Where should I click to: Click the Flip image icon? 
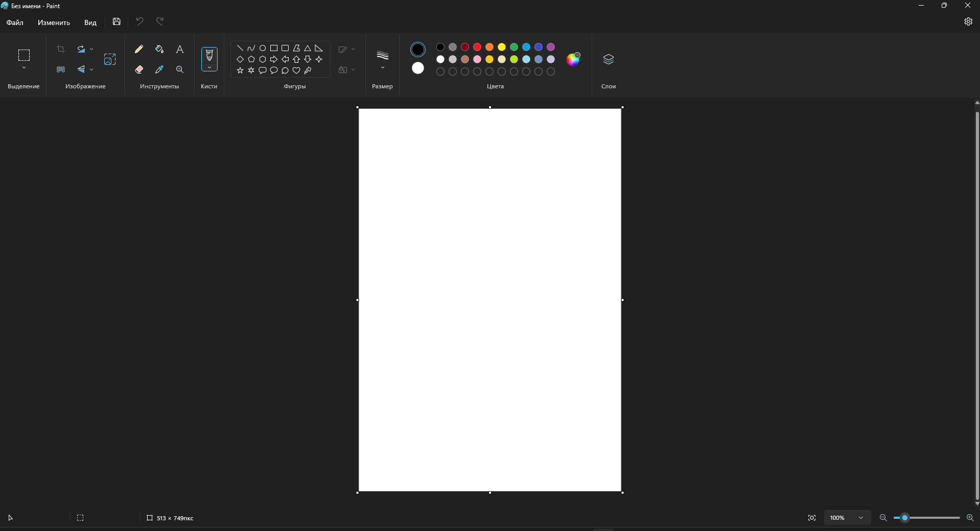tap(81, 69)
